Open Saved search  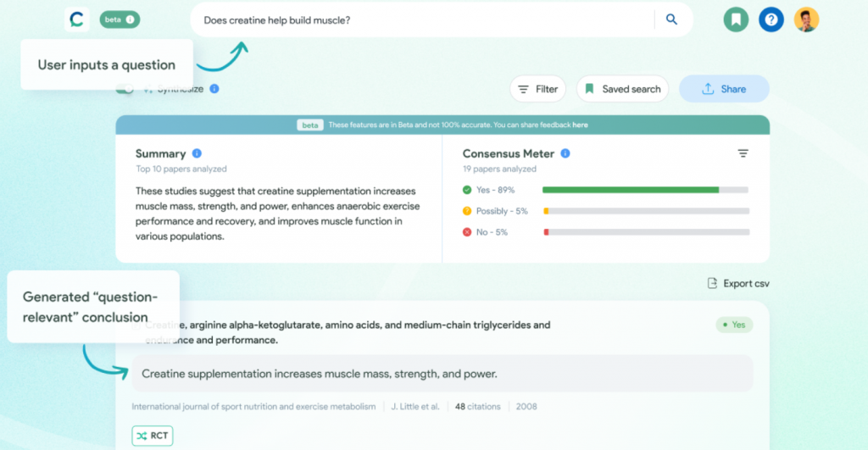622,89
